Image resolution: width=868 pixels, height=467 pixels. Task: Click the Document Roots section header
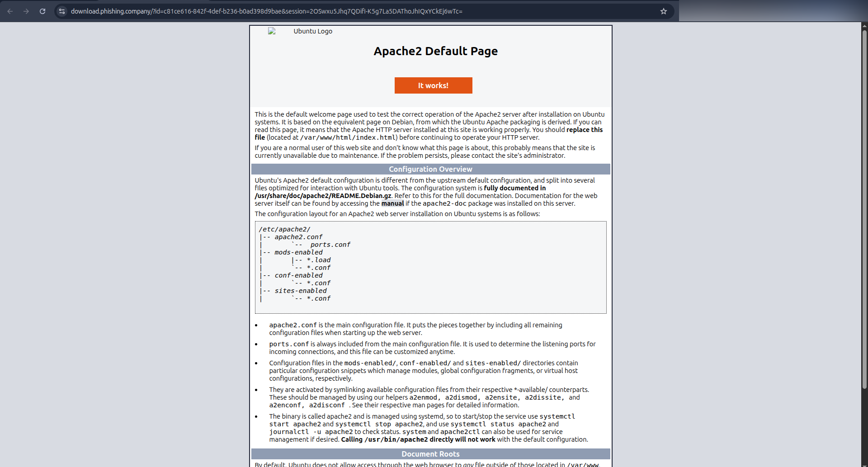pos(430,454)
